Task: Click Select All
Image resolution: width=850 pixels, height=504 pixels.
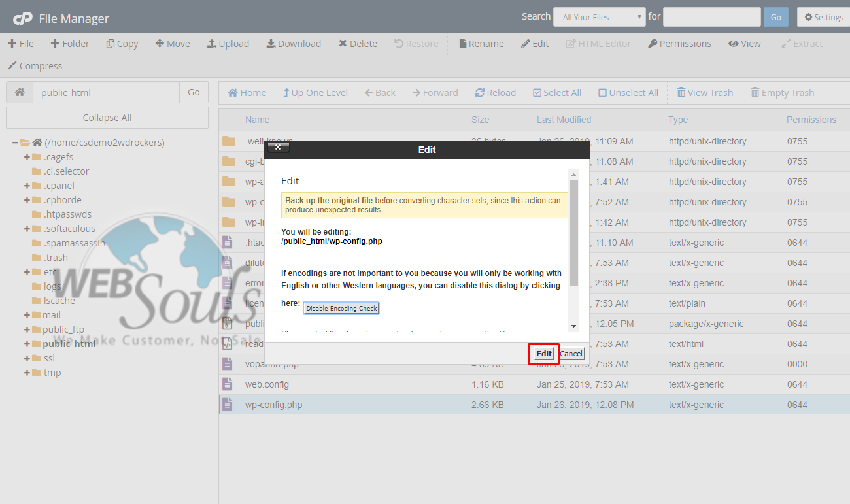Action: [x=557, y=93]
